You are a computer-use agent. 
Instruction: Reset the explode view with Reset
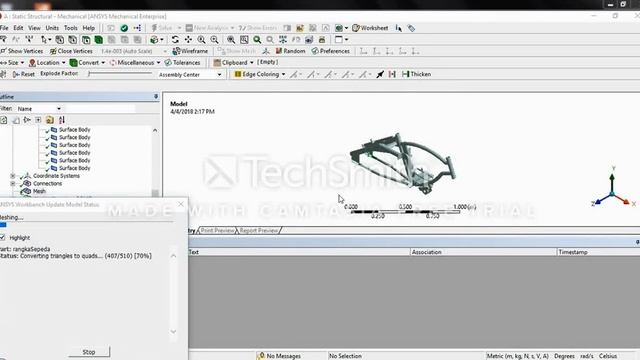pyautogui.click(x=24, y=74)
